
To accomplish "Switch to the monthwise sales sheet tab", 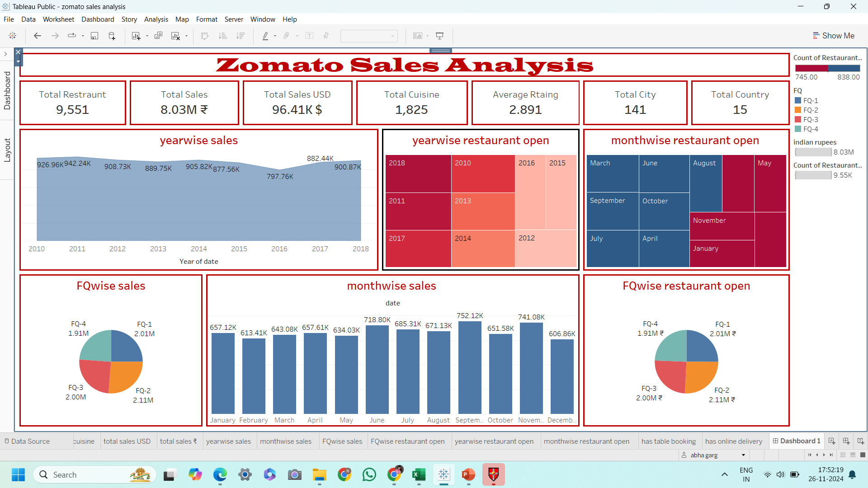I will (286, 441).
